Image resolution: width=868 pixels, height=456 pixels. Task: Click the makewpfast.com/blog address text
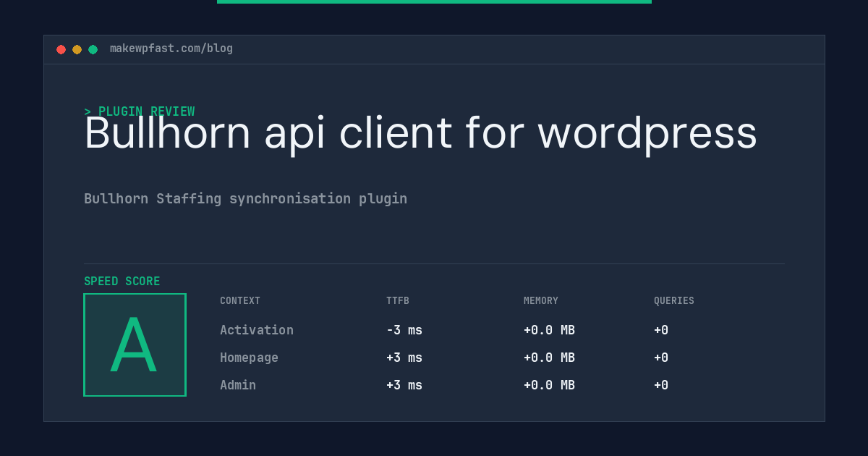pyautogui.click(x=171, y=48)
